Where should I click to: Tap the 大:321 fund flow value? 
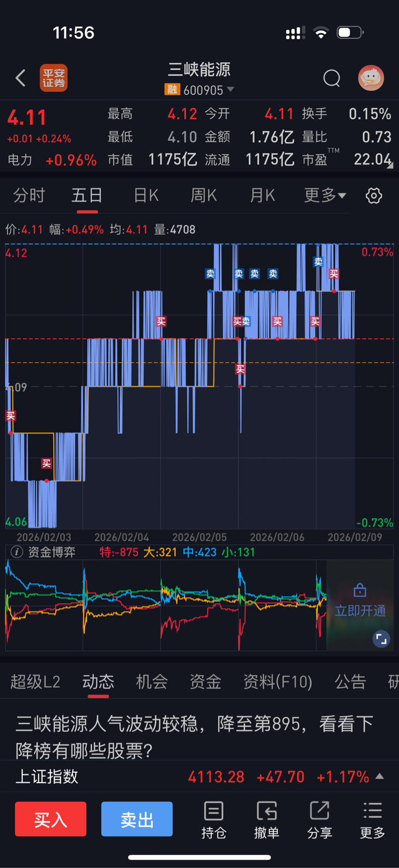(x=161, y=552)
